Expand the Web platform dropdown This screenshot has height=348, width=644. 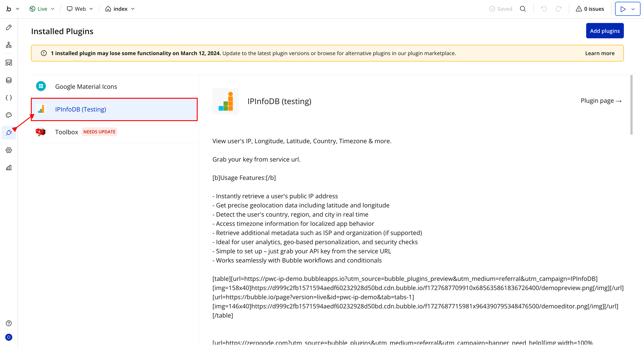point(80,9)
